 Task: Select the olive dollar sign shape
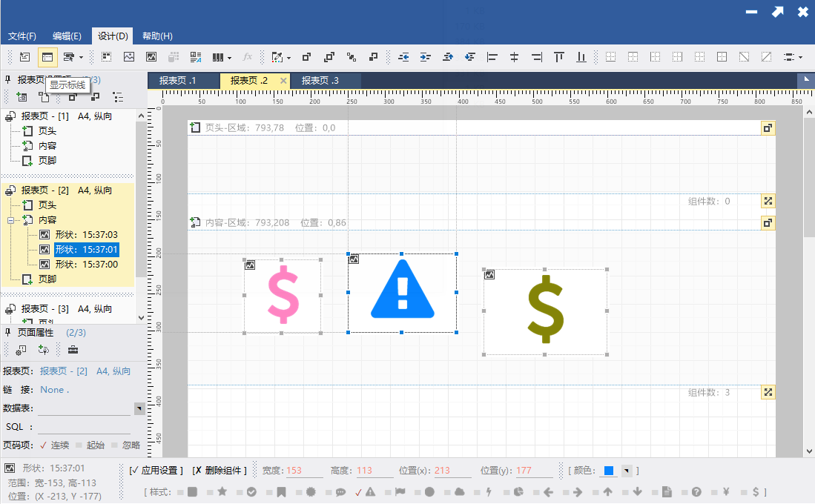pos(545,311)
